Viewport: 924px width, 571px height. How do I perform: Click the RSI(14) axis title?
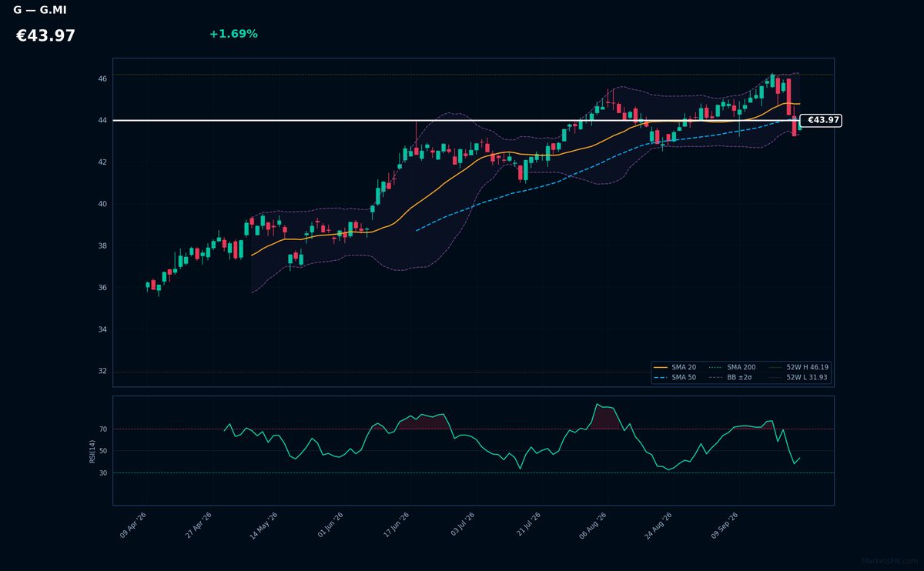(92, 451)
